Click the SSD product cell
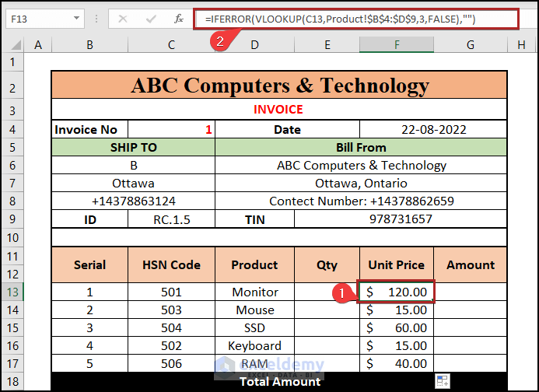 (x=254, y=327)
